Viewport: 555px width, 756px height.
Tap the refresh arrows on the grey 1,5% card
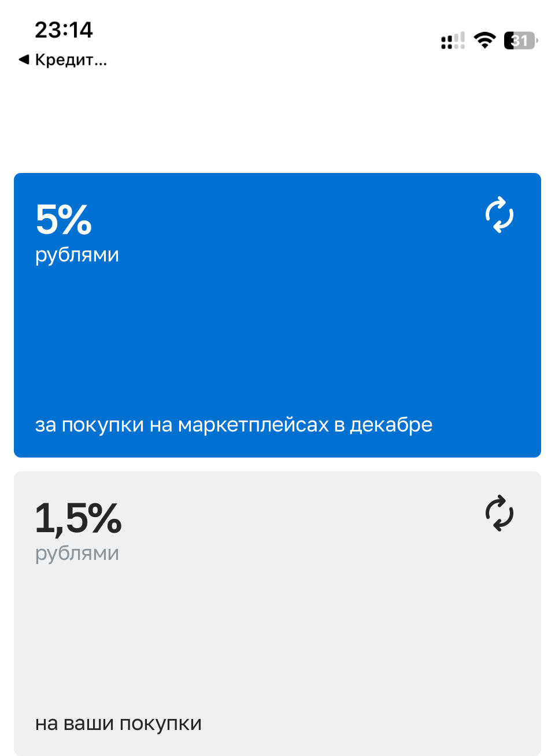click(499, 513)
